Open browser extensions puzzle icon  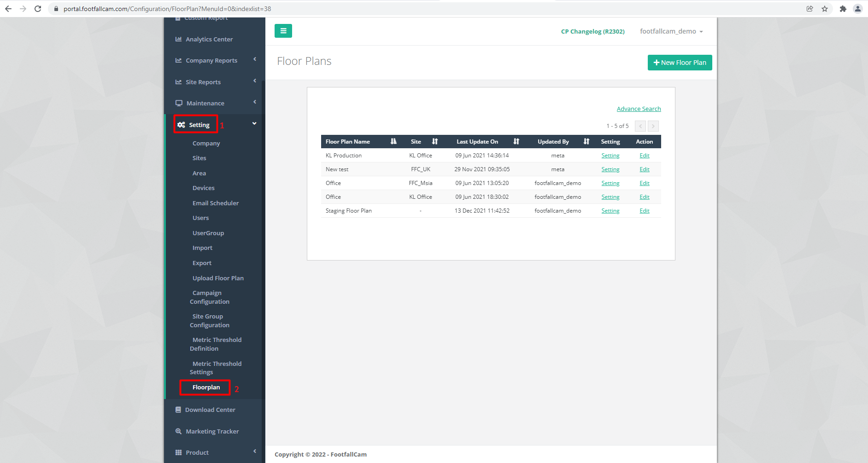pyautogui.click(x=843, y=9)
